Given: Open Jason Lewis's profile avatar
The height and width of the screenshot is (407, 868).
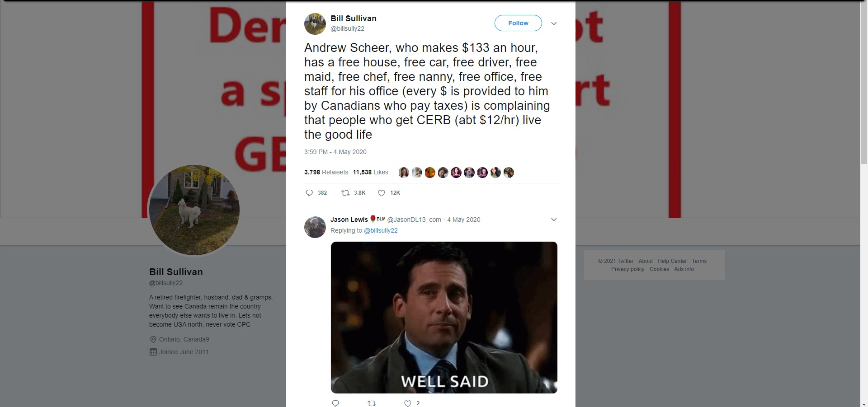Looking at the screenshot, I should 315,227.
